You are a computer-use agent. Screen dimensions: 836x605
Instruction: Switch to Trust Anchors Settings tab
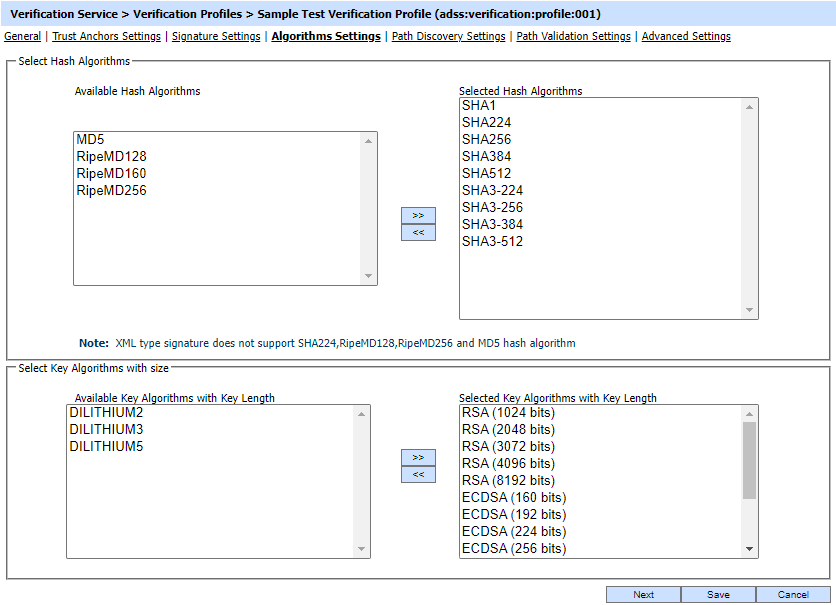coord(106,36)
